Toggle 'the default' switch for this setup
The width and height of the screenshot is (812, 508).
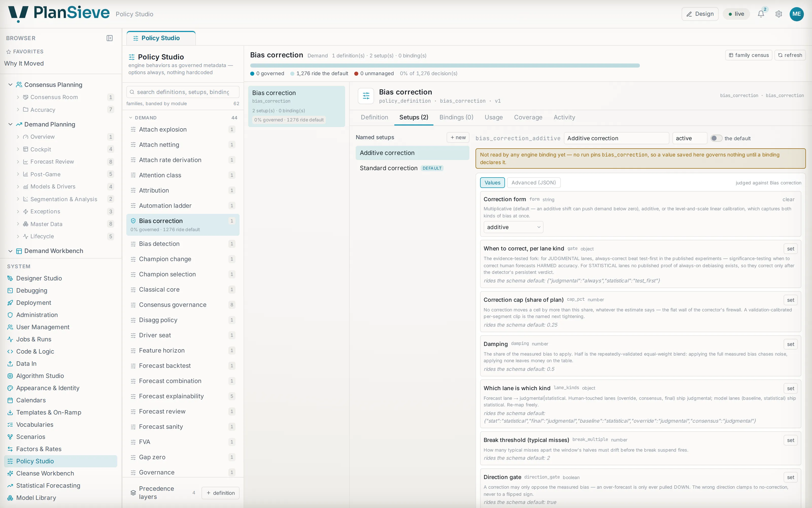716,138
